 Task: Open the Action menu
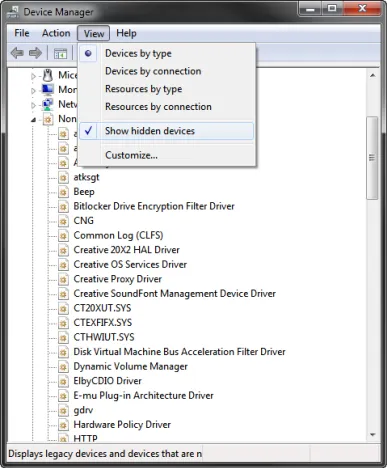56,33
